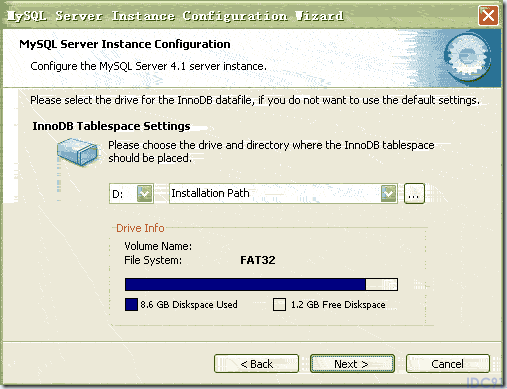Click the FAT32 file system value
Image resolution: width=507 pixels, height=389 pixels.
coord(258,260)
